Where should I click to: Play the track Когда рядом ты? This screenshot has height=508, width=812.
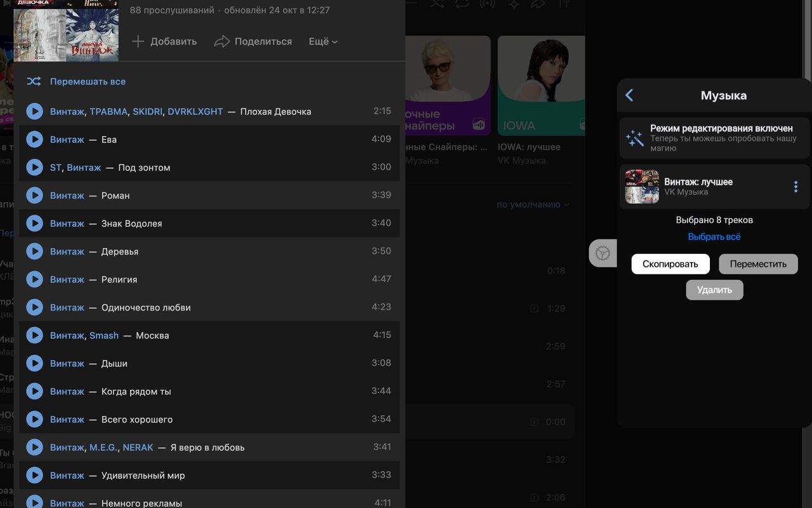click(34, 391)
